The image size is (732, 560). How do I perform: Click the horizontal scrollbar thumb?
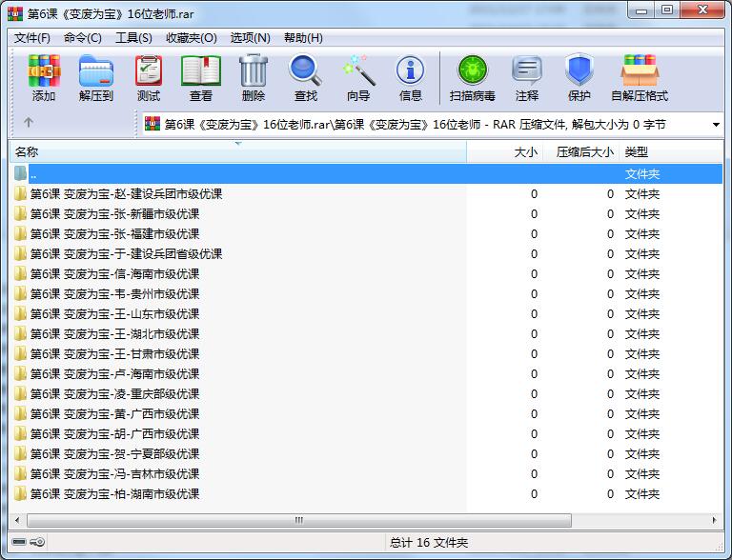click(298, 520)
